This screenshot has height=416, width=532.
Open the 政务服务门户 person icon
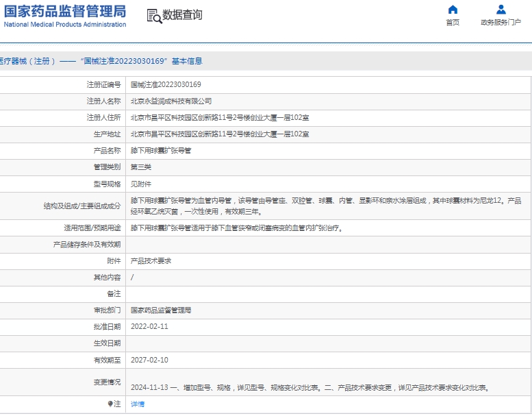tap(501, 9)
